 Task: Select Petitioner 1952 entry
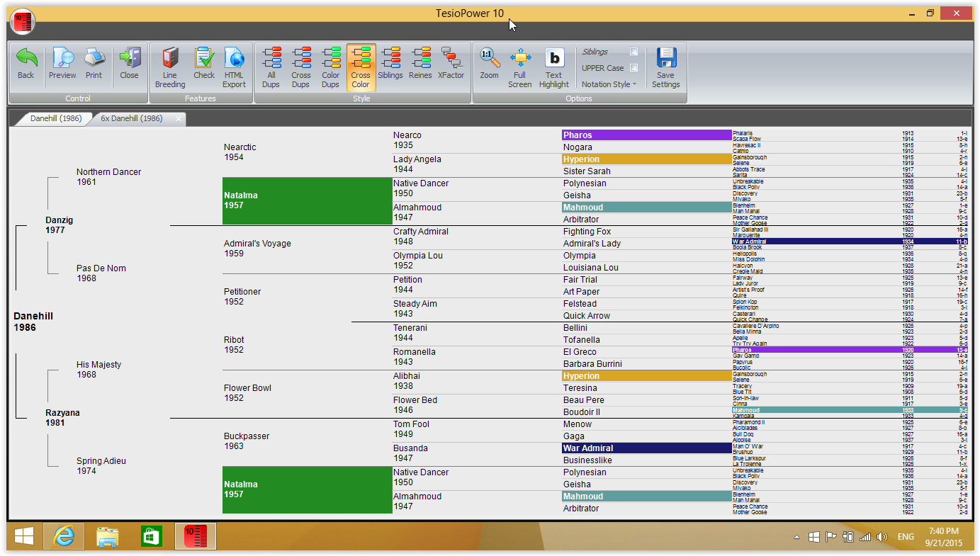[x=242, y=297]
